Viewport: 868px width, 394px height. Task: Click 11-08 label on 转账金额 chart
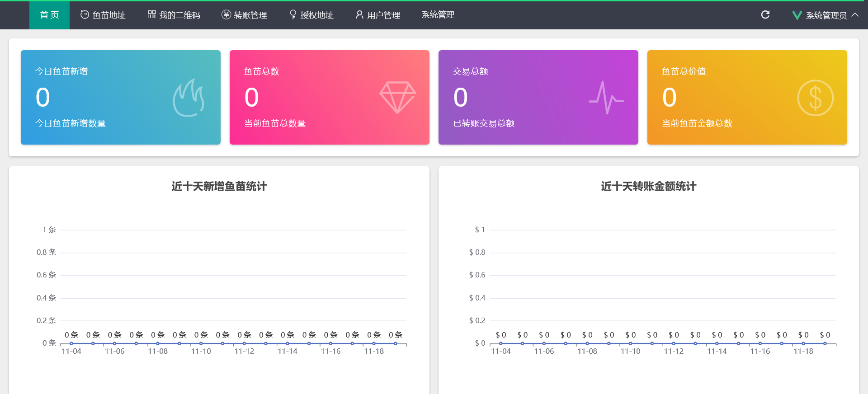tap(587, 351)
